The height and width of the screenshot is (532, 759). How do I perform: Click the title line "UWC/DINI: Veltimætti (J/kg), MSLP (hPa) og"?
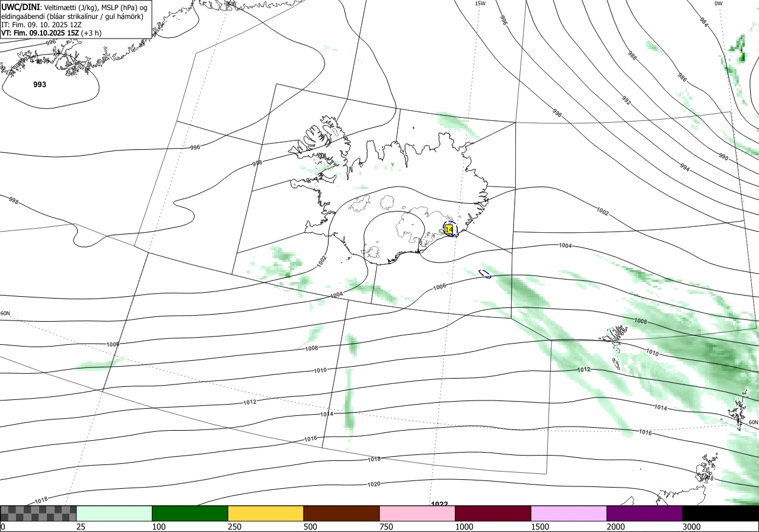pos(75,7)
